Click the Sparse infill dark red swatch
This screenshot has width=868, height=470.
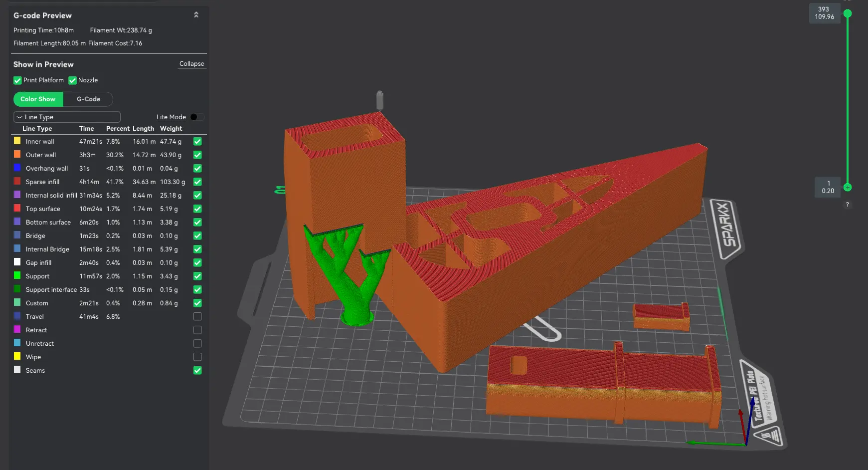17,181
